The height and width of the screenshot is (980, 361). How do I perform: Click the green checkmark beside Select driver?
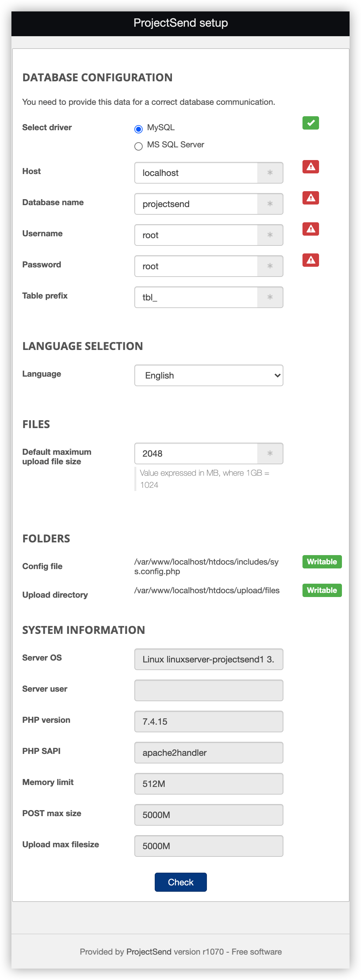[310, 123]
